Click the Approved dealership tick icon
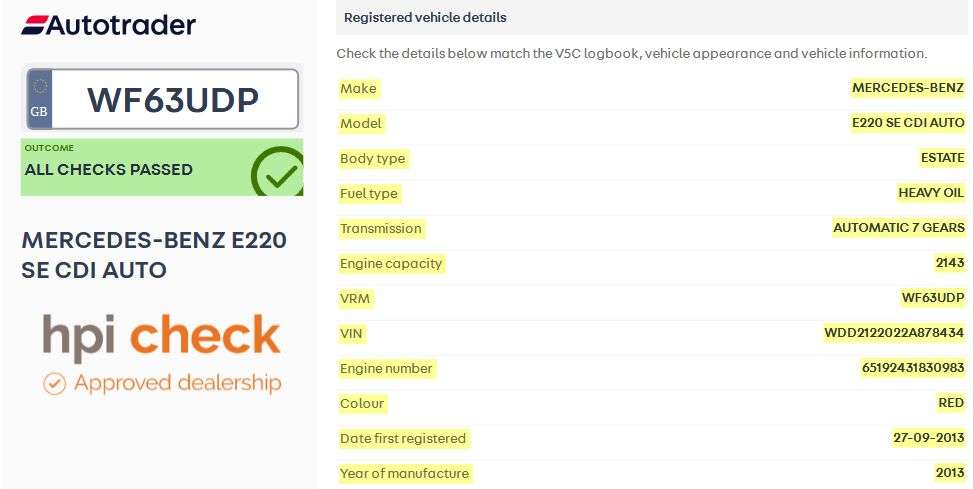Viewport: 973px width, 489px height. tap(54, 384)
